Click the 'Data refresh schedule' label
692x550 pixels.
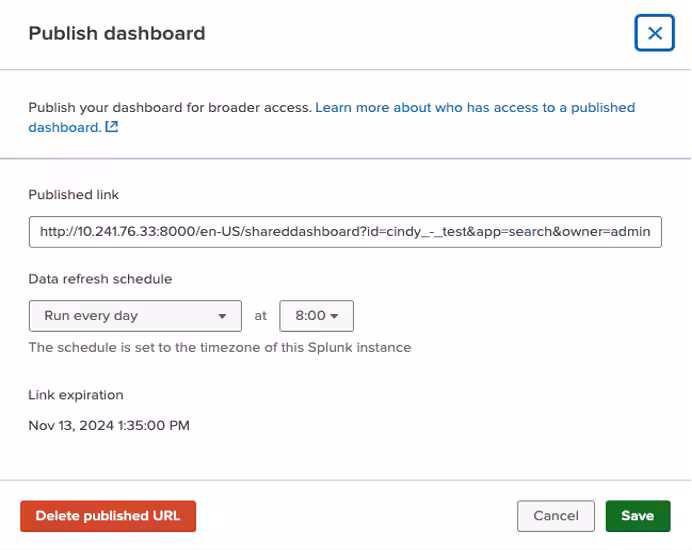coord(100,279)
